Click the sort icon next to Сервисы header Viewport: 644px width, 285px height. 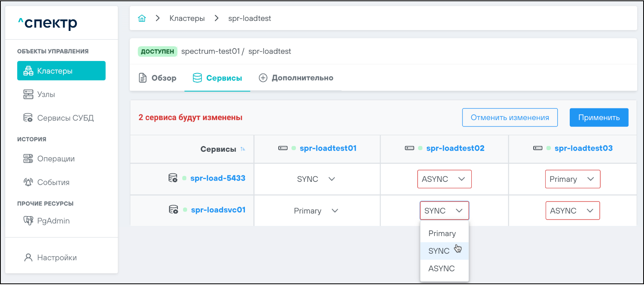pos(243,149)
